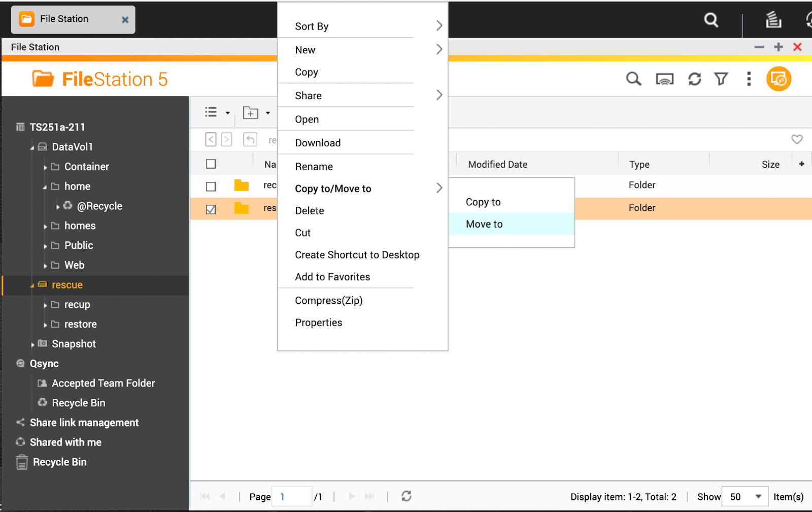The width and height of the screenshot is (812, 512).
Task: Open the view mode dropdown arrow
Action: pyautogui.click(x=227, y=113)
